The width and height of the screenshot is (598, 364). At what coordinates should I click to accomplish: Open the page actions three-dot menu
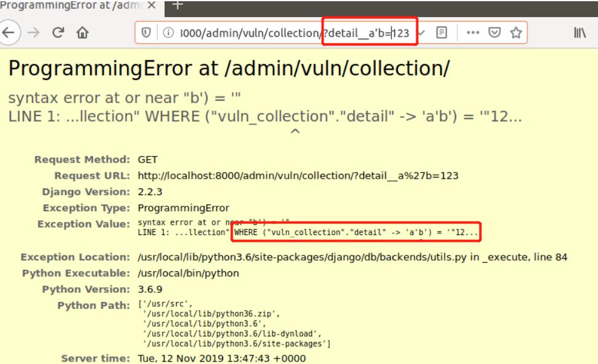coord(473,33)
